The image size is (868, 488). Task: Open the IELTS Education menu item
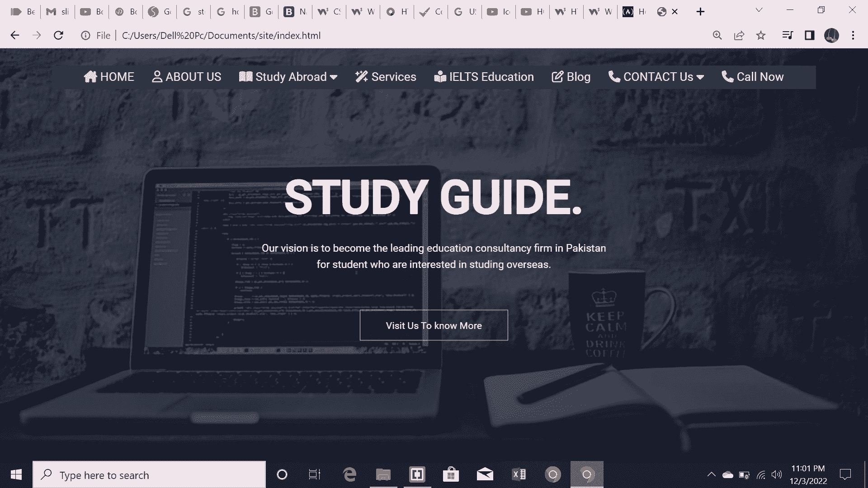[491, 77]
